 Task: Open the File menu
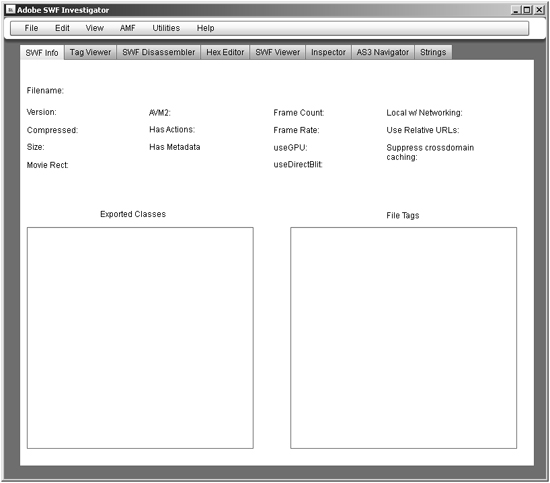pyautogui.click(x=31, y=28)
